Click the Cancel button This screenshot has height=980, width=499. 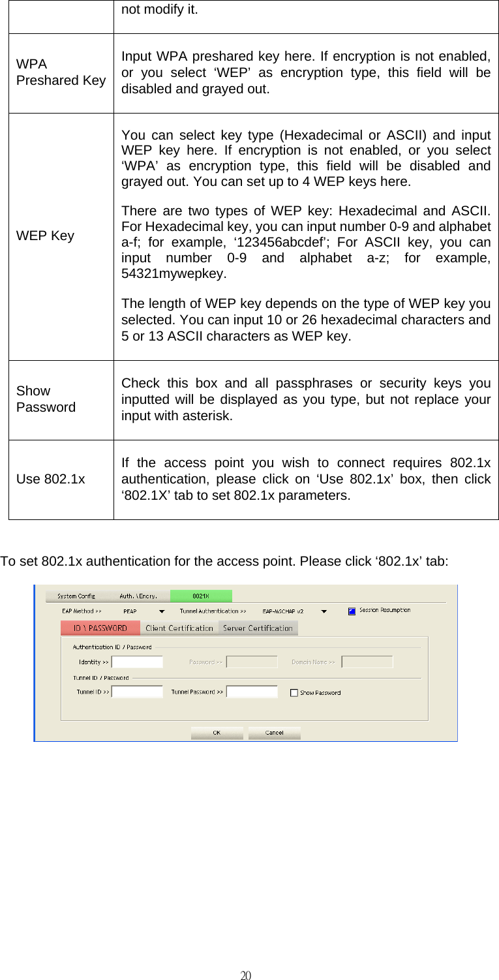click(274, 732)
